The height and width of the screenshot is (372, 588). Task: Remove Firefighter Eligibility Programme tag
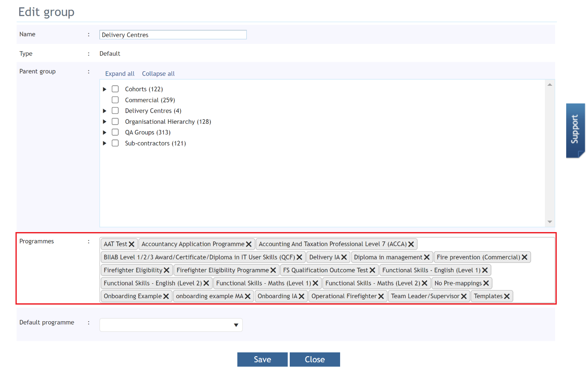coord(273,270)
